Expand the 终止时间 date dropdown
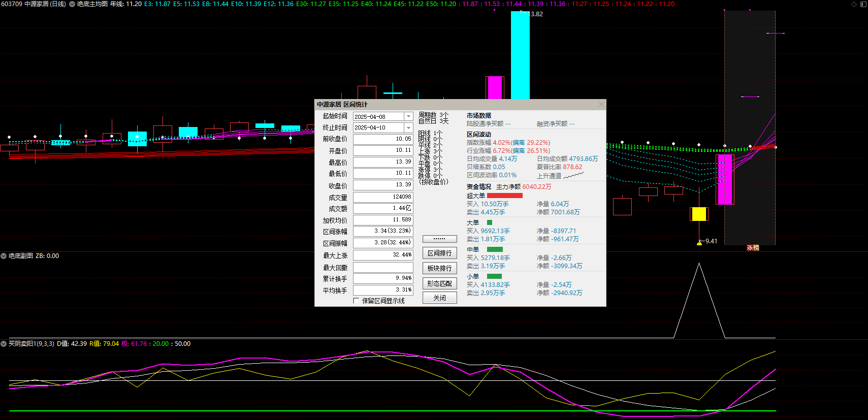868x420 pixels. 408,127
